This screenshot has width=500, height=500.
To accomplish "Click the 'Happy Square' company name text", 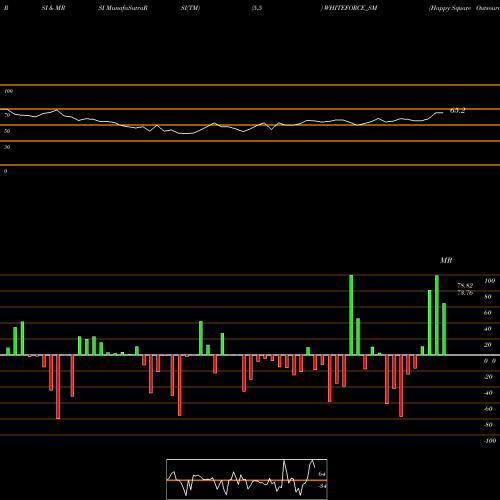I will [450, 8].
